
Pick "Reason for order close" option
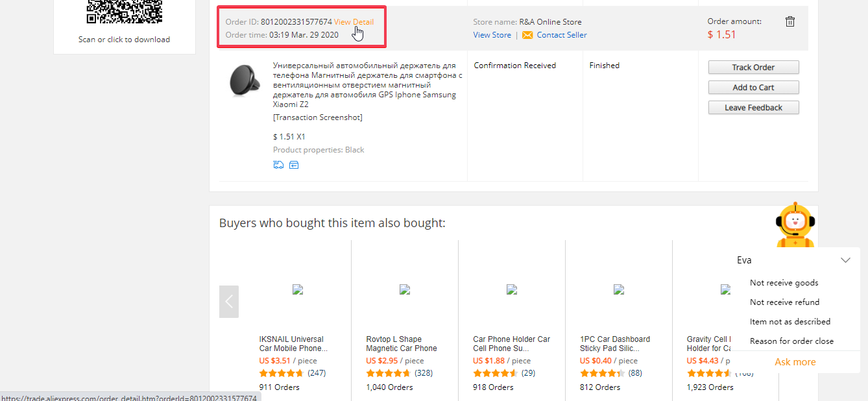coord(791,341)
